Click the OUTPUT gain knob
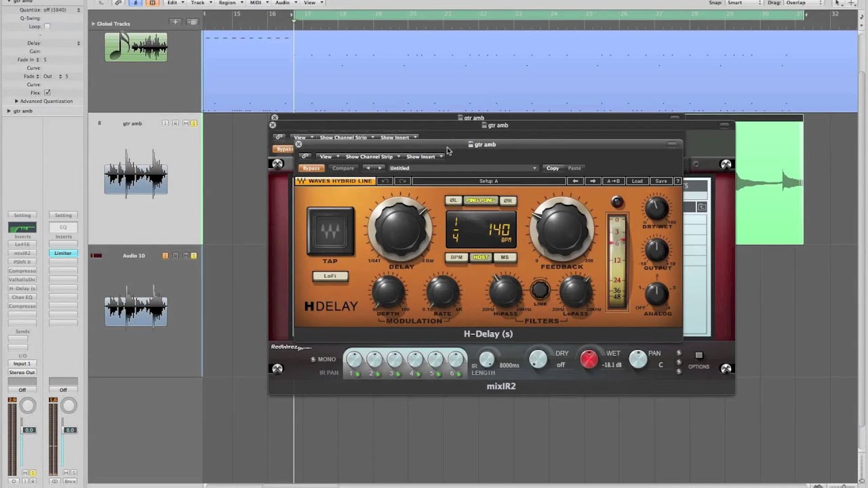The image size is (868, 488). coord(656,250)
